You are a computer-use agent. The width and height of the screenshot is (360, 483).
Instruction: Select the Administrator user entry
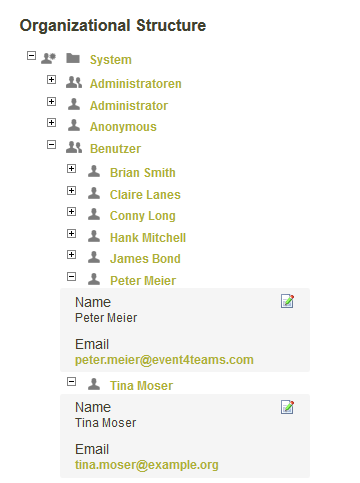pyautogui.click(x=129, y=106)
